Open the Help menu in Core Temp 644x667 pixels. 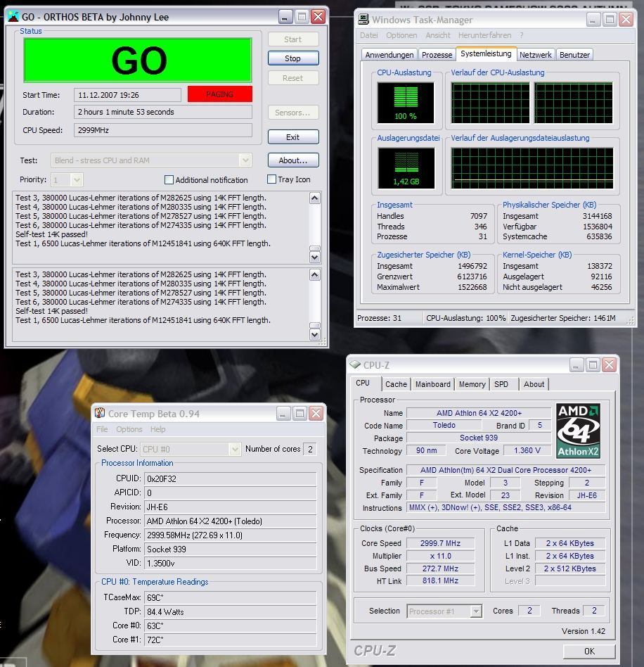click(157, 429)
